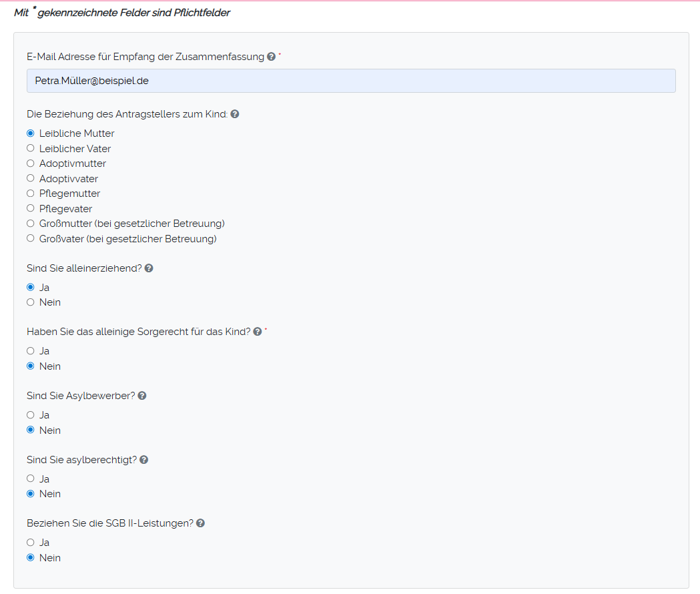Choose Adoptivmutter as relationship
The image size is (700, 594).
click(30, 164)
